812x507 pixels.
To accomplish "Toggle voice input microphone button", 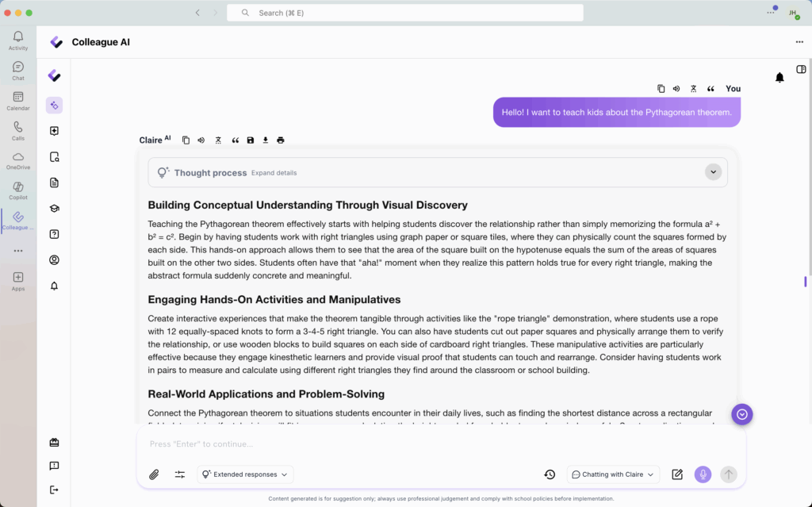I will (703, 474).
